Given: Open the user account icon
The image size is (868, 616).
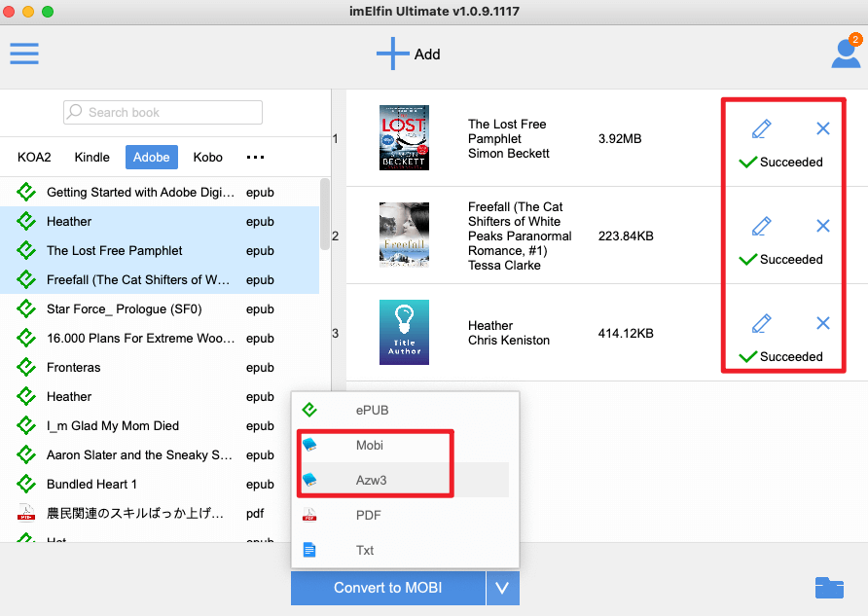Looking at the screenshot, I should point(846,53).
